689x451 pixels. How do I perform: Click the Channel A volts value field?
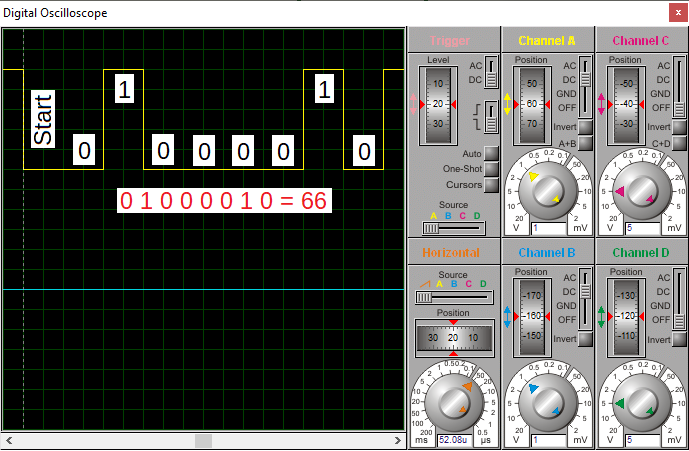click(x=547, y=228)
